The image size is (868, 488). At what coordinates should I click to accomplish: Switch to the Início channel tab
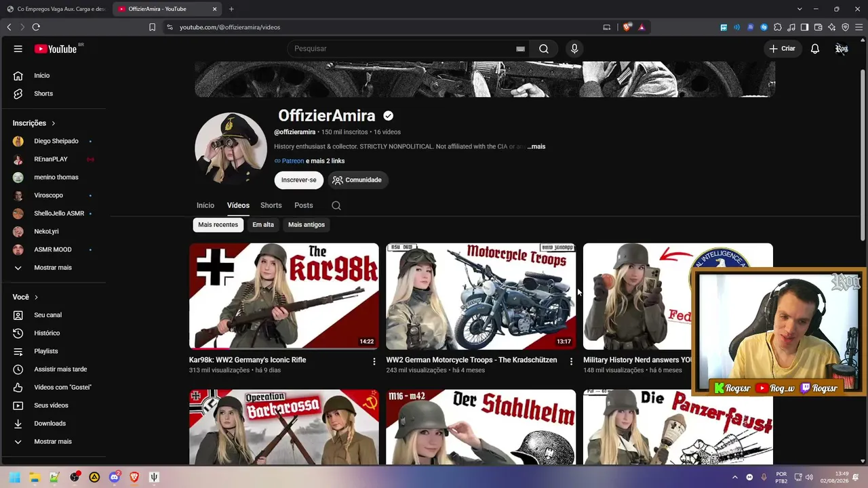(205, 205)
